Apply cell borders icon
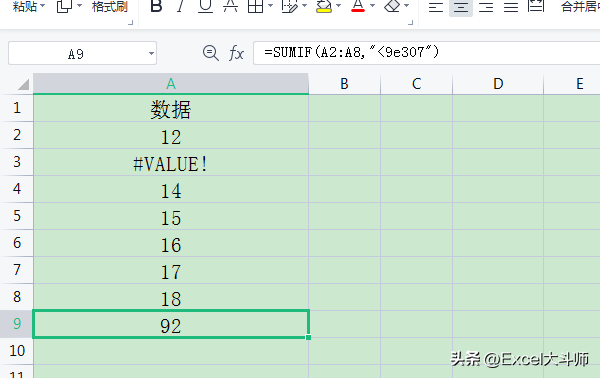The width and height of the screenshot is (600, 378). (x=255, y=6)
